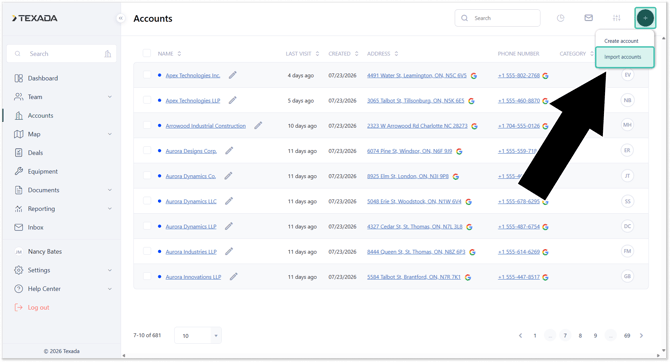Click the TEXADA logo
Screen dimensions: 670x362
(x=35, y=18)
